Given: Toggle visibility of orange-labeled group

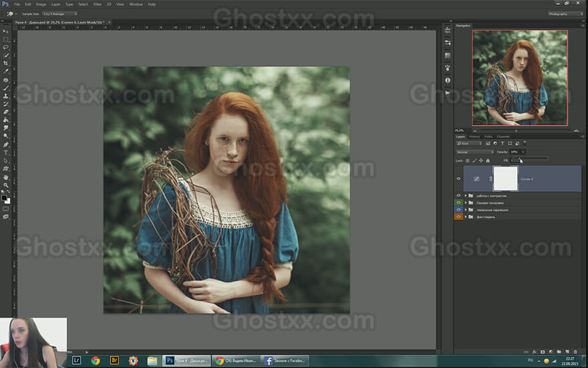Looking at the screenshot, I should coord(458,217).
